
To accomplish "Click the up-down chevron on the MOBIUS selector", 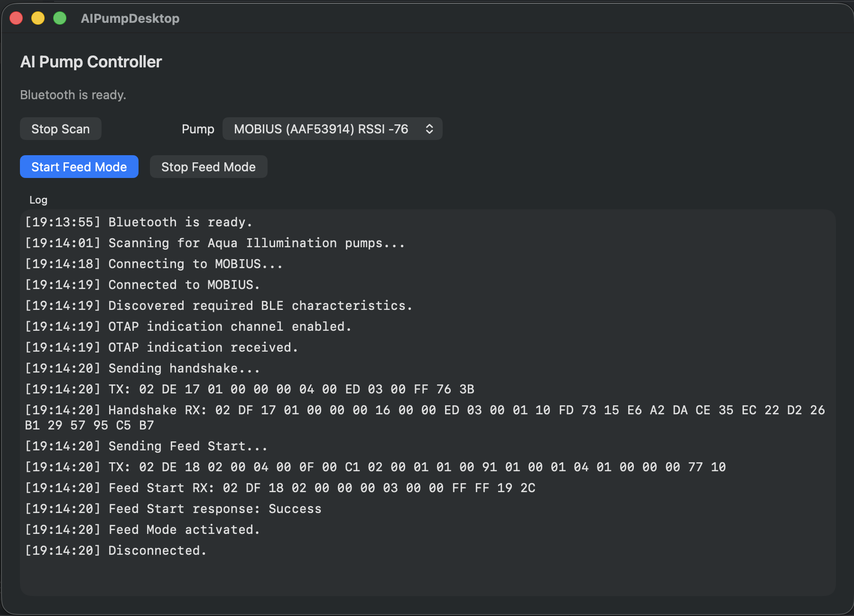I will (429, 129).
